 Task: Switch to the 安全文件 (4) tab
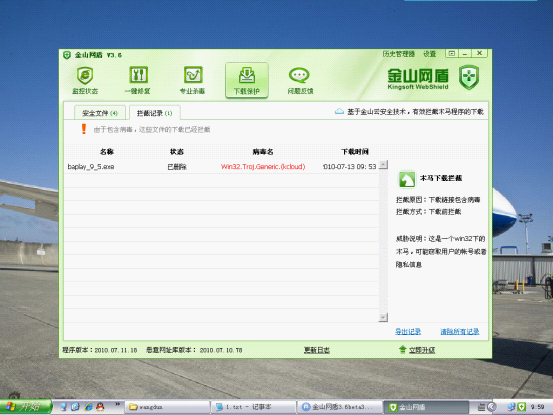[x=100, y=113]
